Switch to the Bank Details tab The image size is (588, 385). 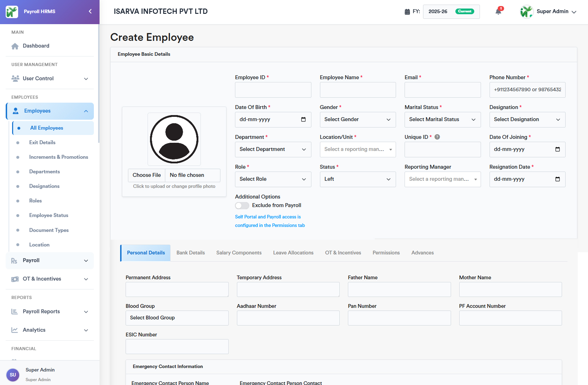tap(191, 253)
